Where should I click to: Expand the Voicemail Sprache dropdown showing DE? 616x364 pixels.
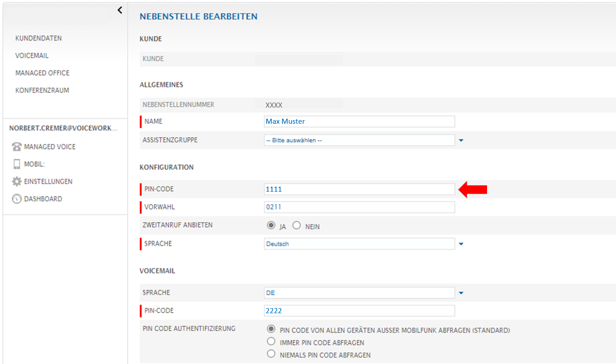pos(460,293)
